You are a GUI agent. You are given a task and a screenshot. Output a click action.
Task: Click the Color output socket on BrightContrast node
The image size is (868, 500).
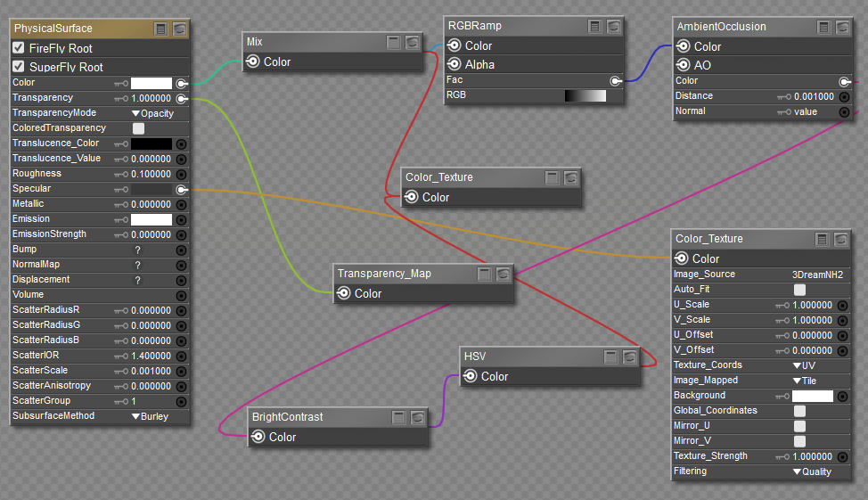[258, 437]
